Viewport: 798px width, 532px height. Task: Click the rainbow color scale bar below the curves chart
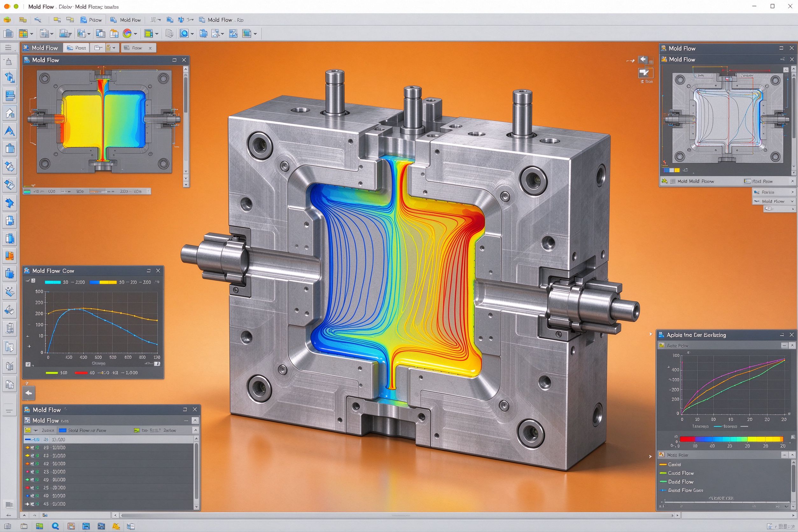[x=731, y=439]
